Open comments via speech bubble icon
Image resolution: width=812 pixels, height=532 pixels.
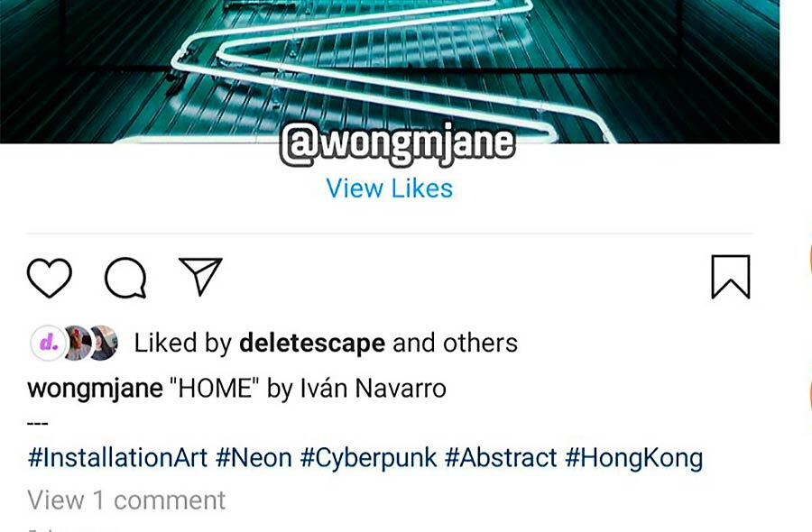click(125, 278)
